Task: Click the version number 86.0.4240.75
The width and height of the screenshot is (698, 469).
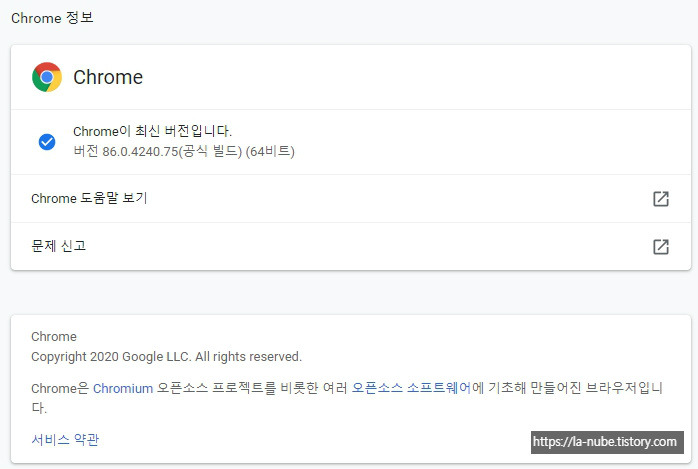Action: click(140, 152)
